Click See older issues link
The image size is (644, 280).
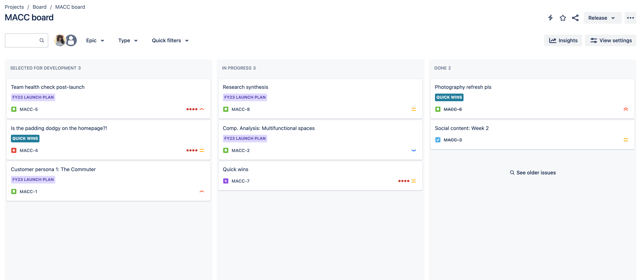point(533,172)
